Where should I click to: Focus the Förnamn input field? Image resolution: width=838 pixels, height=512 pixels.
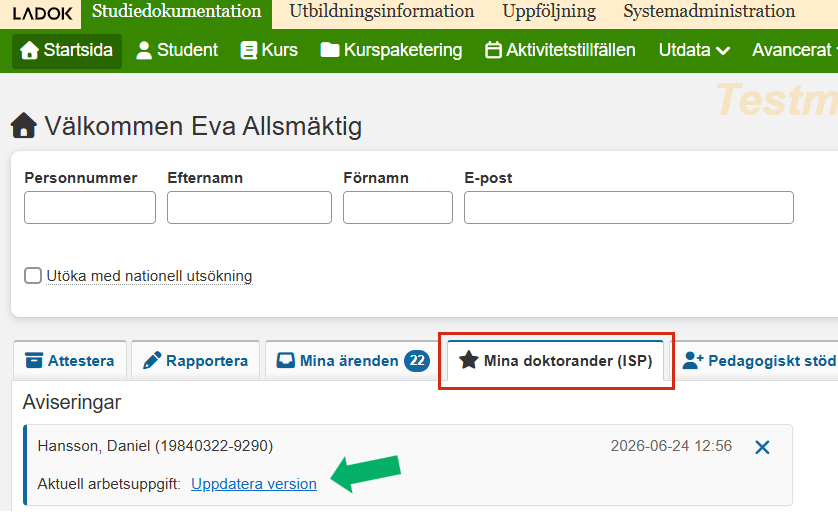pyautogui.click(x=398, y=207)
